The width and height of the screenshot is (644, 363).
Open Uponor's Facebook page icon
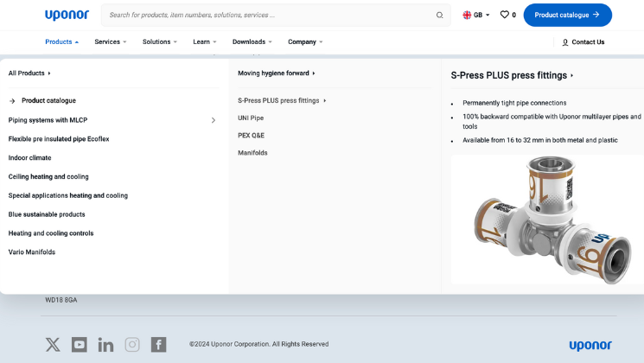click(x=158, y=344)
